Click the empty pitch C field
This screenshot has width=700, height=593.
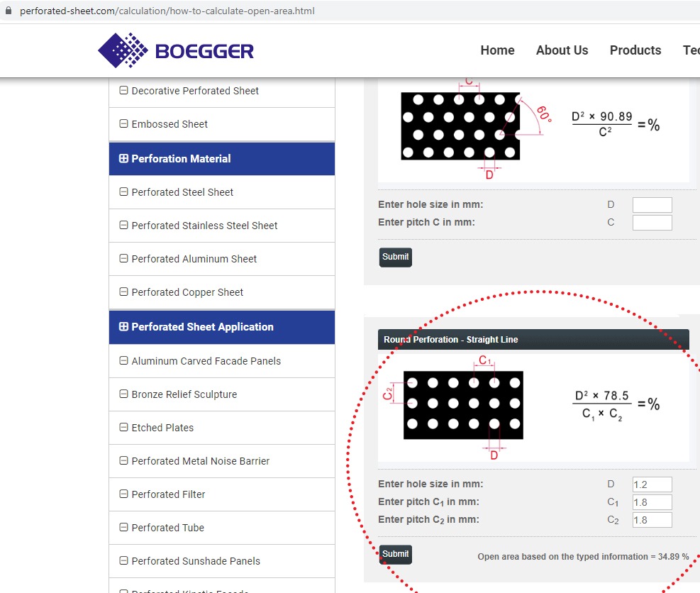click(x=652, y=223)
